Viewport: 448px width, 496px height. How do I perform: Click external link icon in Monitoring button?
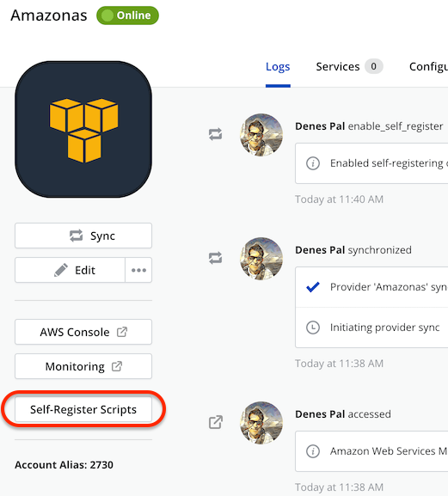coord(117,366)
